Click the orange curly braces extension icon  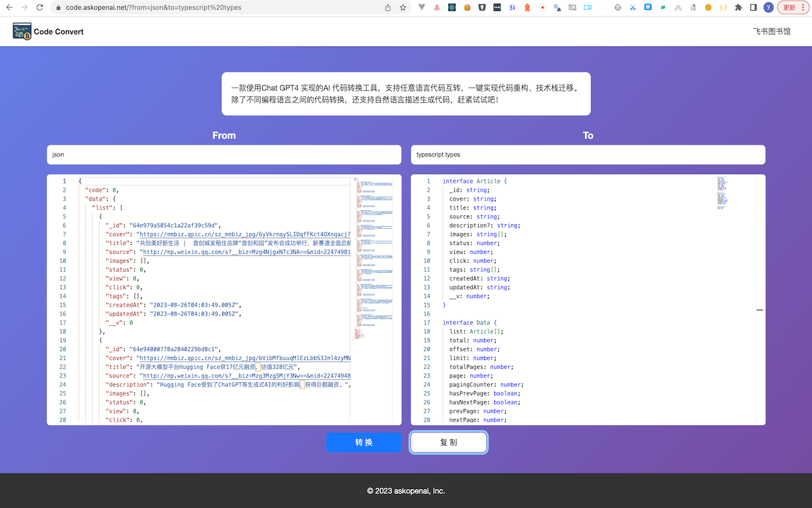click(x=723, y=8)
